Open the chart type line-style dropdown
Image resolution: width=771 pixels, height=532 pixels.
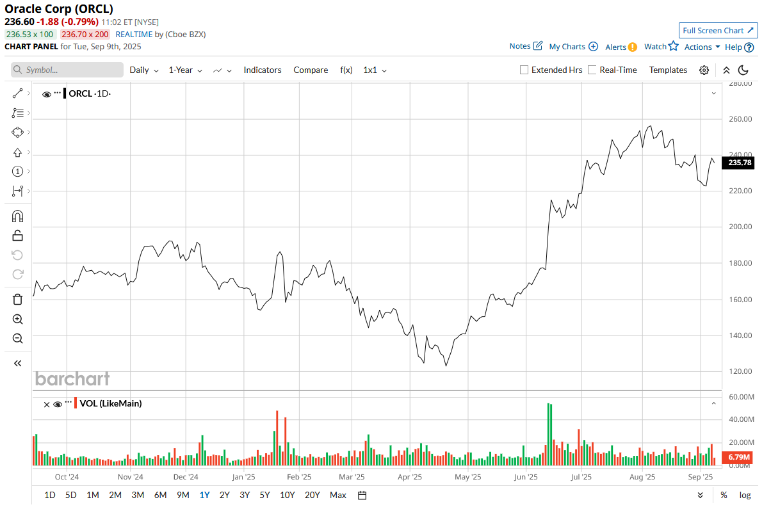(222, 70)
